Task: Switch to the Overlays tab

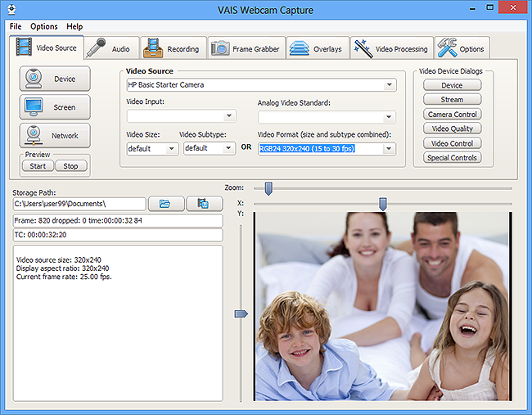Action: point(318,48)
